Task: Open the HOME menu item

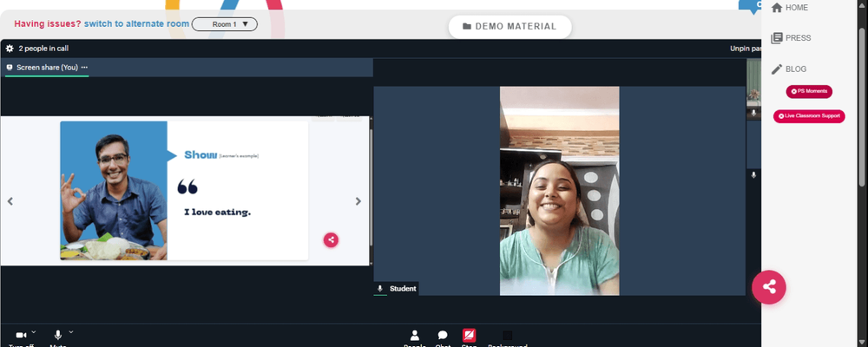Action: (790, 8)
